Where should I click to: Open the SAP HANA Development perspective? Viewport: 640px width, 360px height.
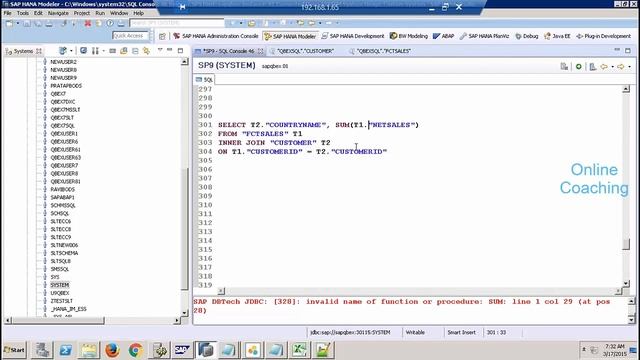[x=353, y=36]
